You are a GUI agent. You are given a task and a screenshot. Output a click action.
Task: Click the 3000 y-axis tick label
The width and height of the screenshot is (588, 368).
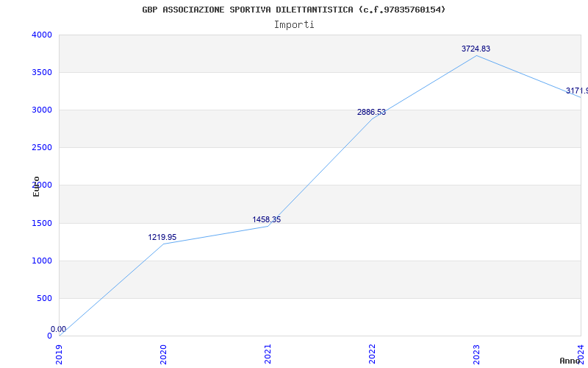[42, 110]
